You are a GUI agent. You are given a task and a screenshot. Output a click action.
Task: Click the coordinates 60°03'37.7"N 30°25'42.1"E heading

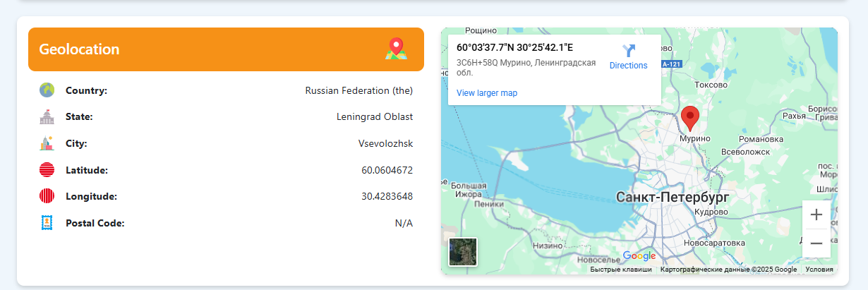515,48
